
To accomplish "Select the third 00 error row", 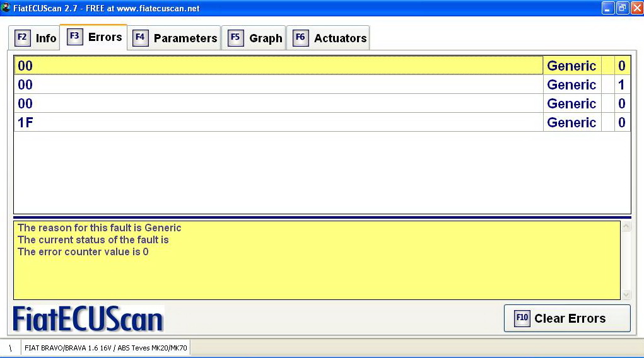I will (x=322, y=103).
